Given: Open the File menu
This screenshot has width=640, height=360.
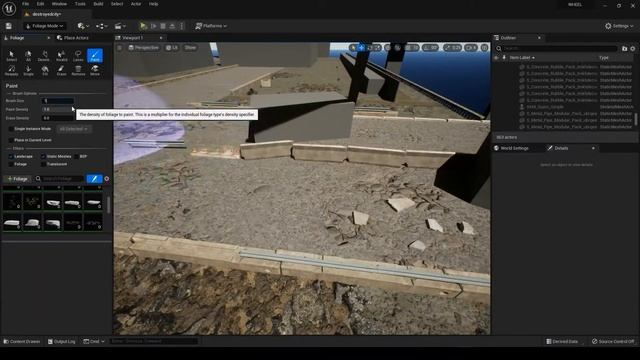Looking at the screenshot, I should click(25, 4).
